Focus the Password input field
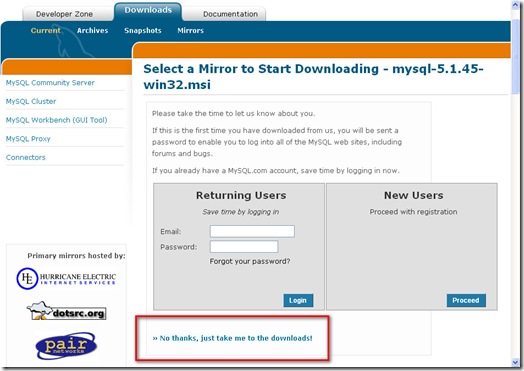 point(244,247)
